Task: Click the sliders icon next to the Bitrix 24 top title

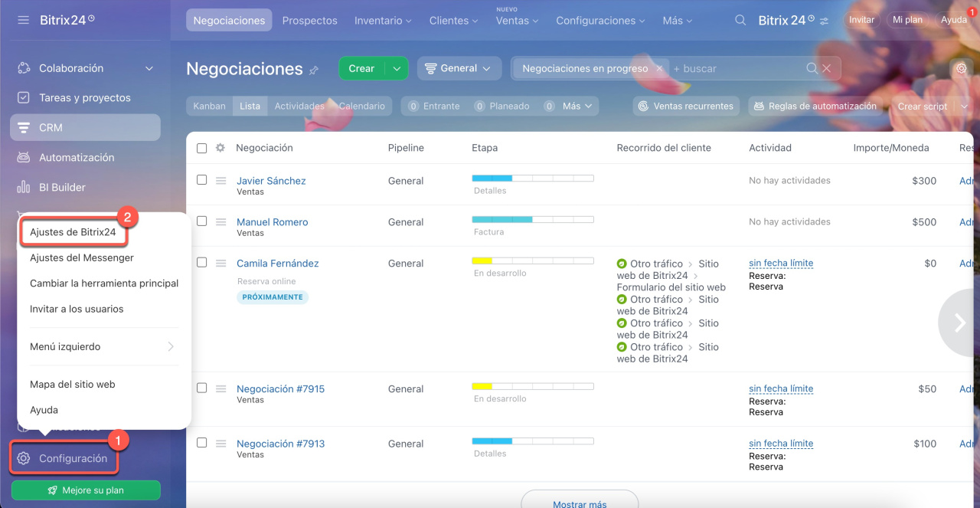Action: click(x=824, y=21)
